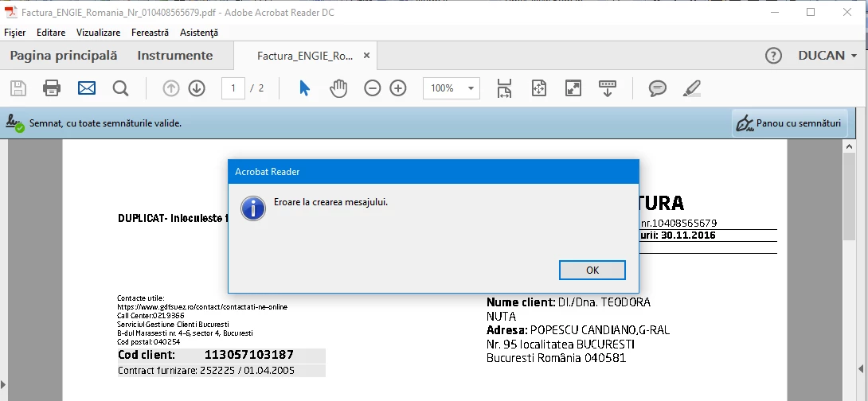Open the Fișier menu
Viewport: 868px width, 401px height.
pos(15,33)
